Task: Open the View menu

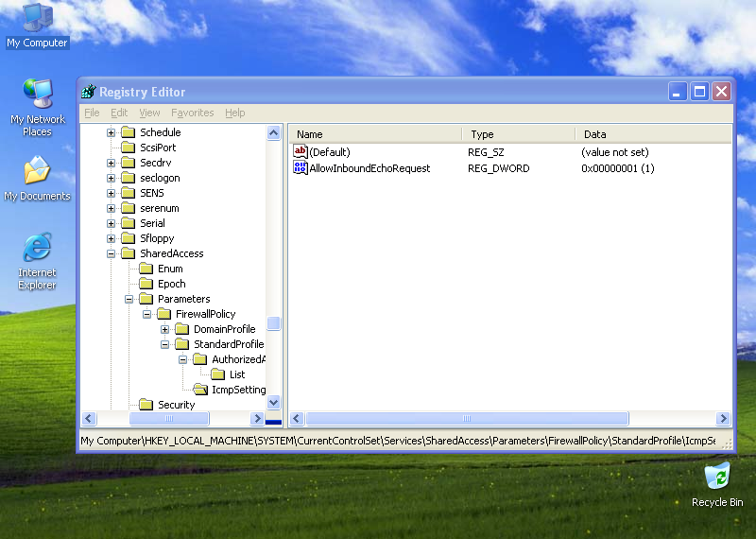Action: coord(149,113)
